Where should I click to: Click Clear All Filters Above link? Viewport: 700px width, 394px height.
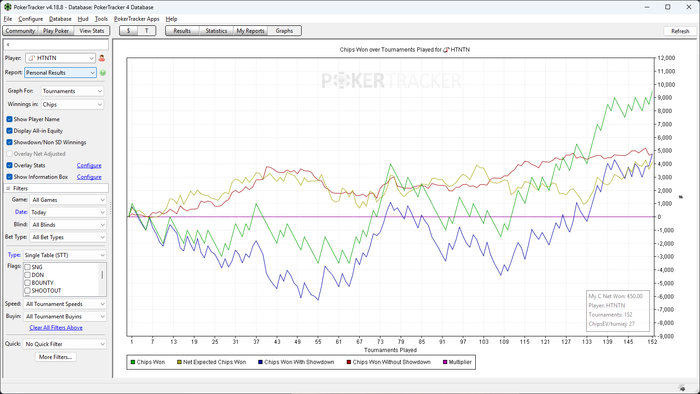click(x=56, y=328)
